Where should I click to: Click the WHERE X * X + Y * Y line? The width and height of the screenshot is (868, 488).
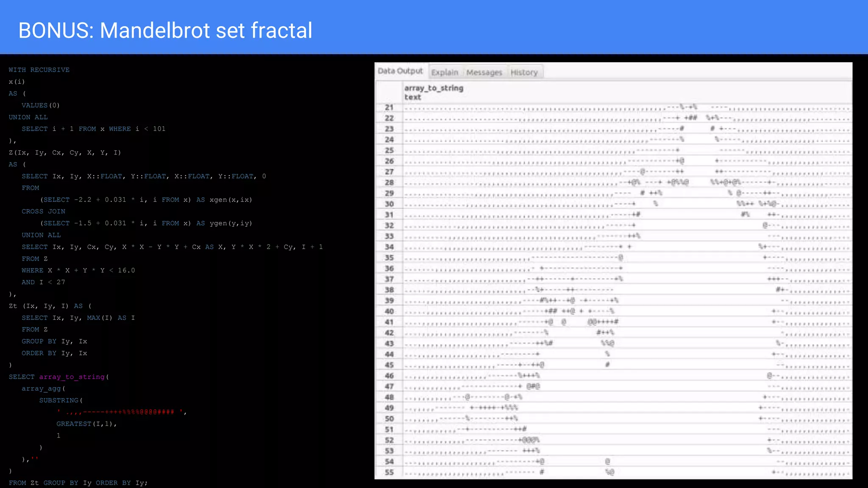coord(78,270)
